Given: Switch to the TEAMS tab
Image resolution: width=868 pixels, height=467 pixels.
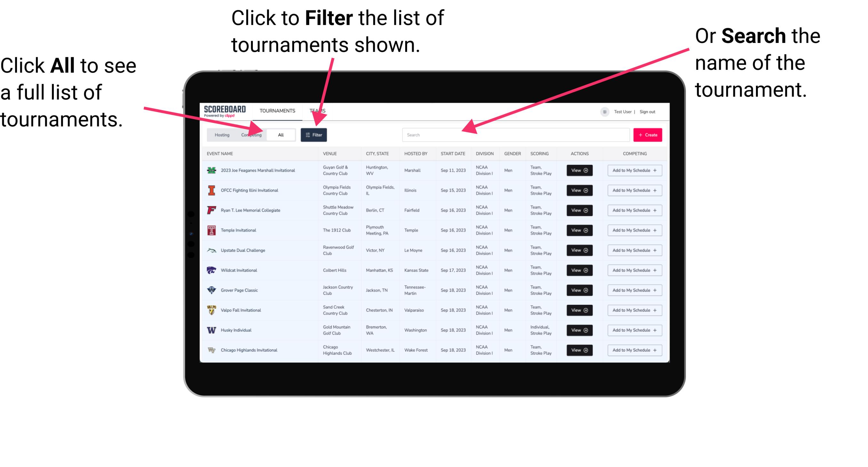Looking at the screenshot, I should coord(318,110).
